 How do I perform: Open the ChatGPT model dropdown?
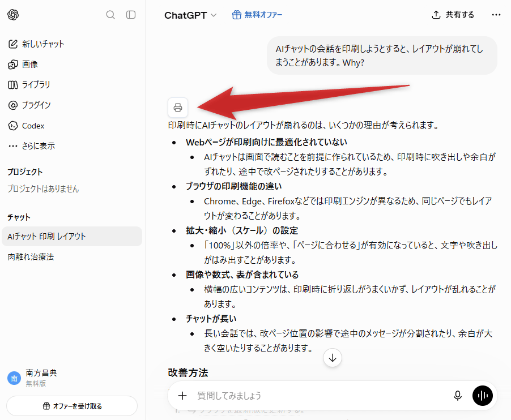click(x=190, y=15)
